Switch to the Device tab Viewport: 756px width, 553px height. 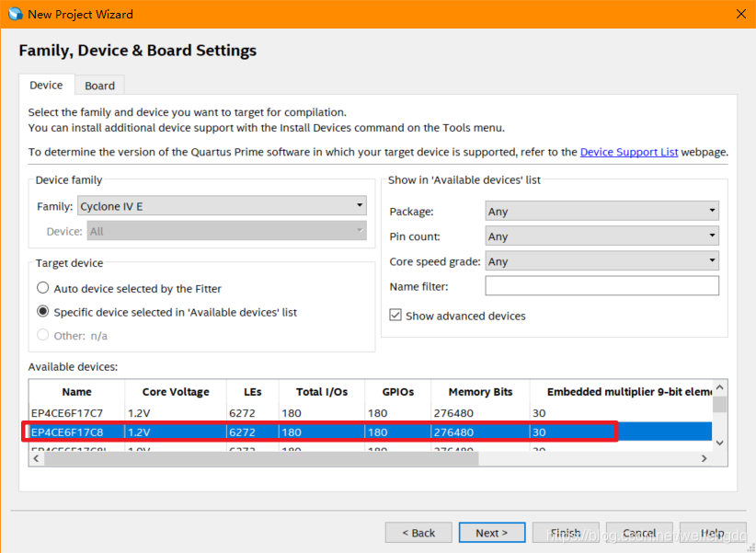[46, 85]
